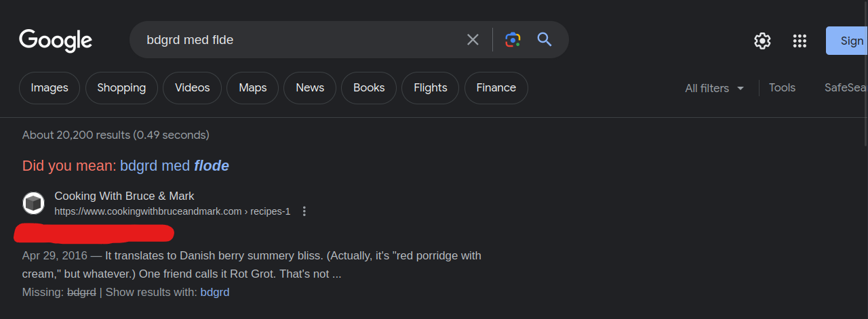Open three-dot menu beside recipes-1 result
The image size is (868, 319).
coord(304,211)
